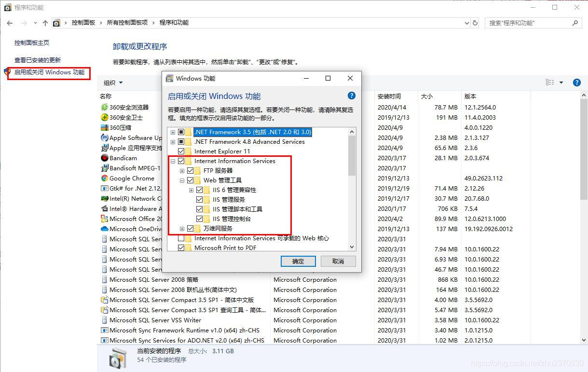588x372 pixels.
Task: Collapse the Internet Information Services node
Action: tap(173, 161)
